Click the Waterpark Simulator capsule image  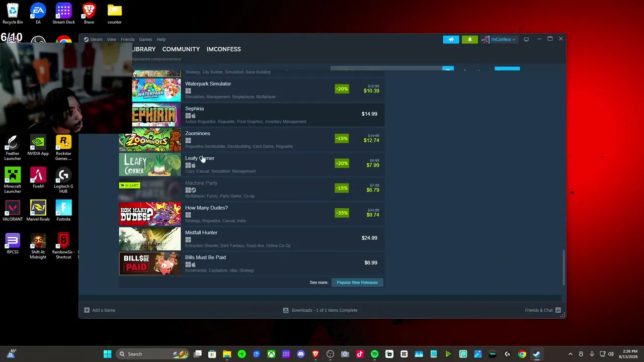tap(156, 90)
